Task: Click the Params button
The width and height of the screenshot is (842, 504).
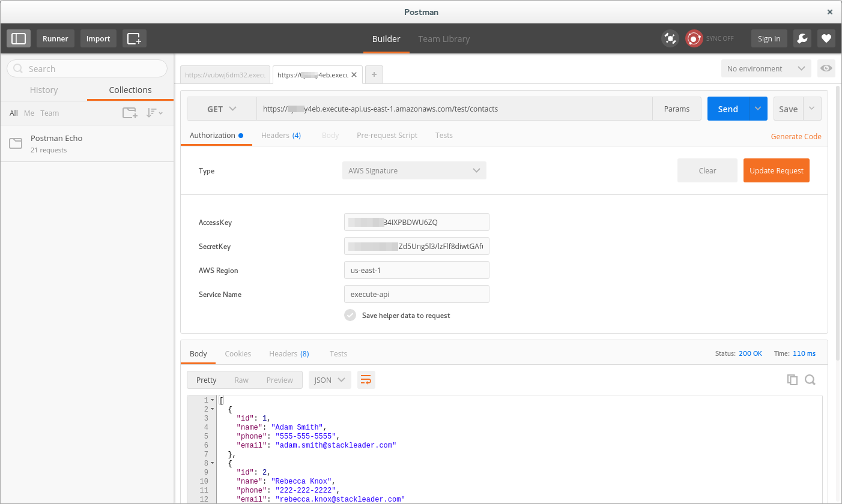Action: (677, 109)
